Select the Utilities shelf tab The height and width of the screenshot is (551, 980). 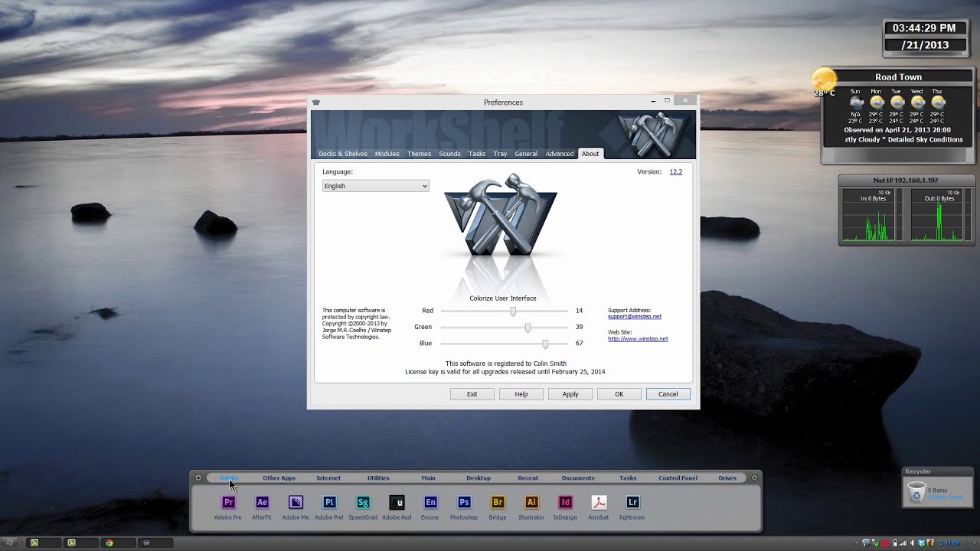378,478
